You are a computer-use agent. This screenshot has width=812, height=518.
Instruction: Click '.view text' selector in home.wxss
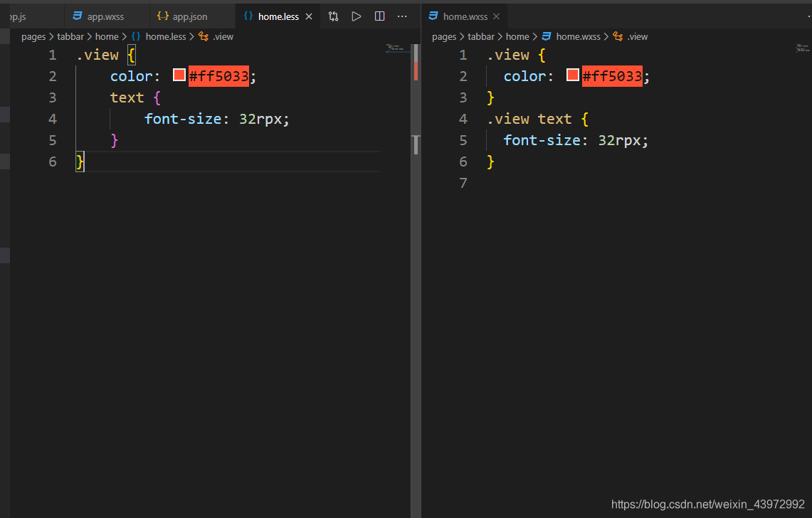click(529, 119)
